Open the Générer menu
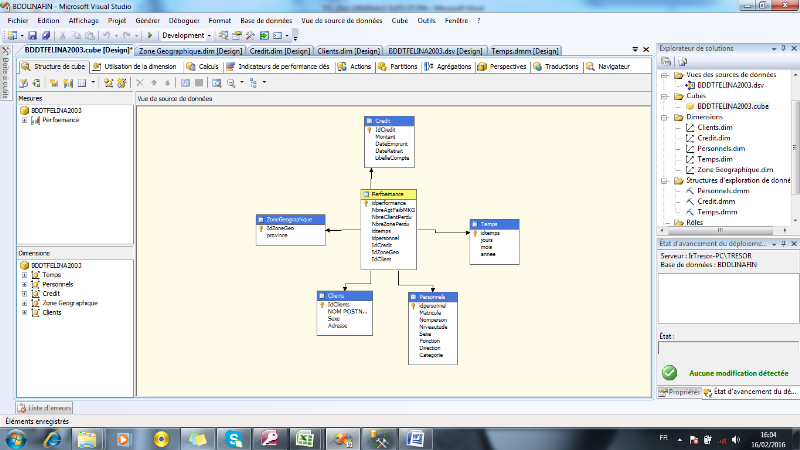Image resolution: width=800 pixels, height=450 pixels. [x=146, y=19]
